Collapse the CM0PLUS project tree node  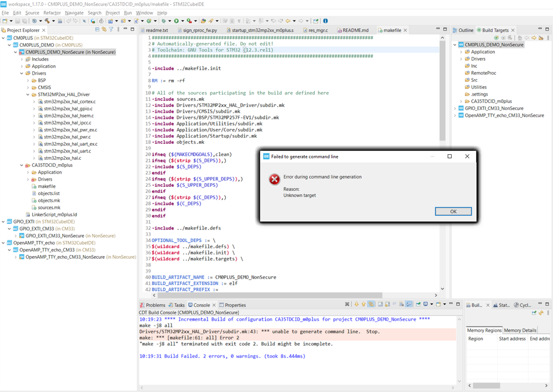pos(3,38)
